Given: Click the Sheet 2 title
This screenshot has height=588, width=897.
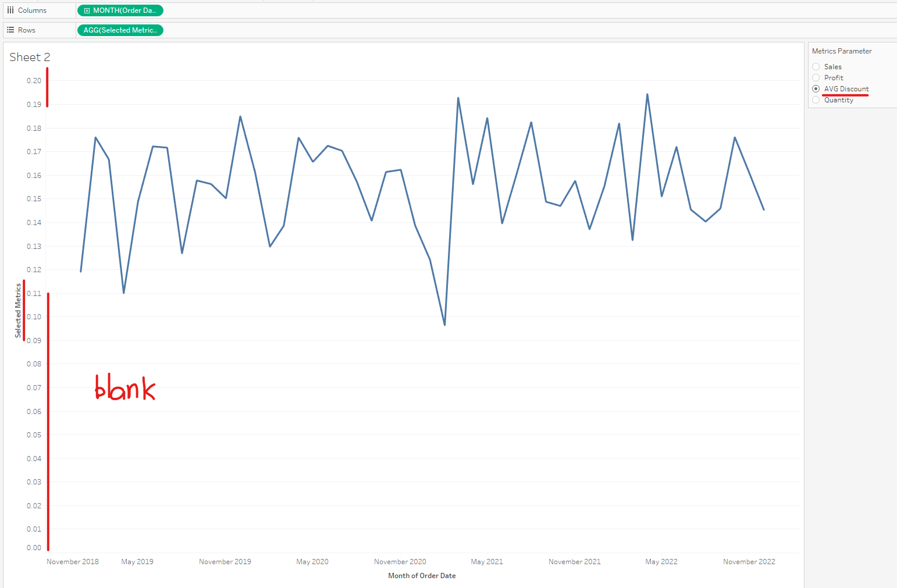Looking at the screenshot, I should click(30, 57).
